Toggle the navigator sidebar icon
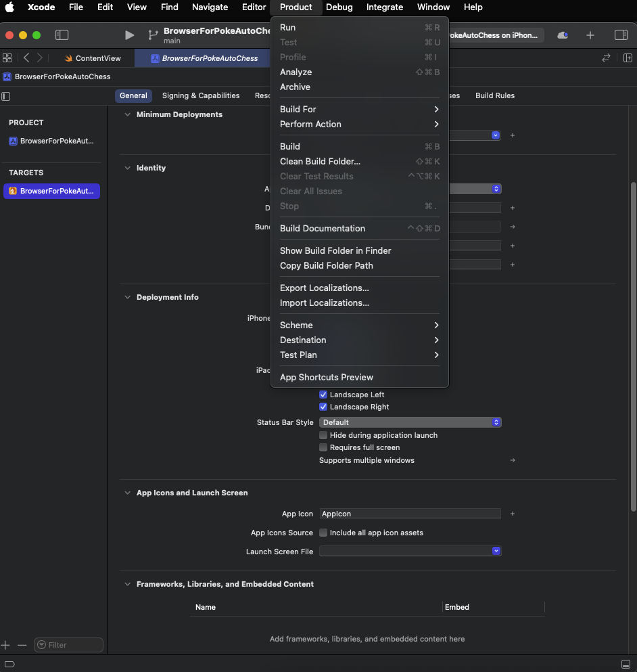 click(62, 35)
